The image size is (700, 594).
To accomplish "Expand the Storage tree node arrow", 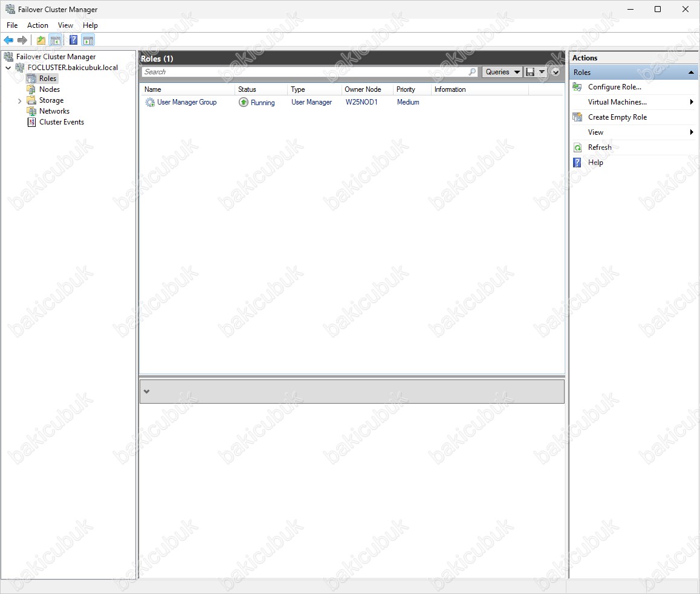I will 19,101.
